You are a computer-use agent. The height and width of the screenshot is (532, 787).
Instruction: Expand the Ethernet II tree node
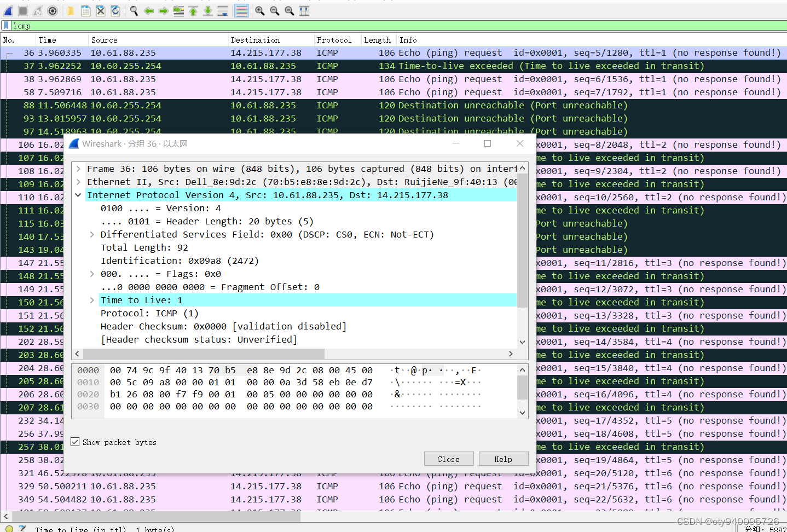(78, 182)
